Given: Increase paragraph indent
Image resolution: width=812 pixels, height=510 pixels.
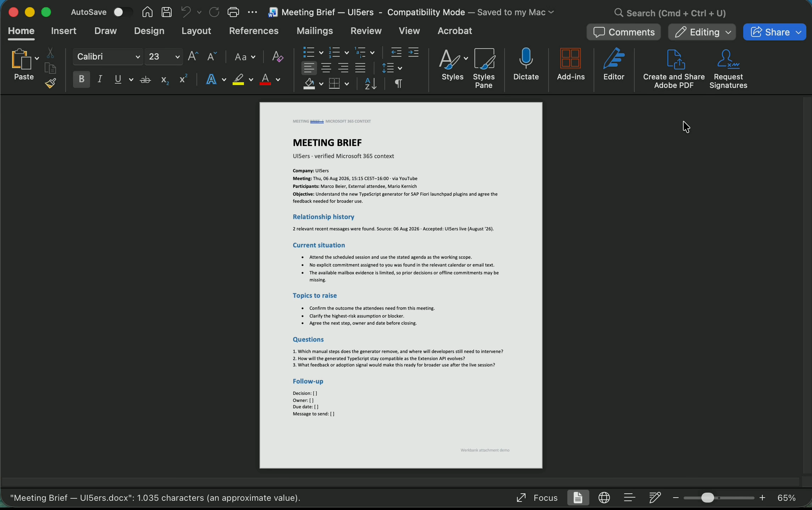Looking at the screenshot, I should 413,52.
